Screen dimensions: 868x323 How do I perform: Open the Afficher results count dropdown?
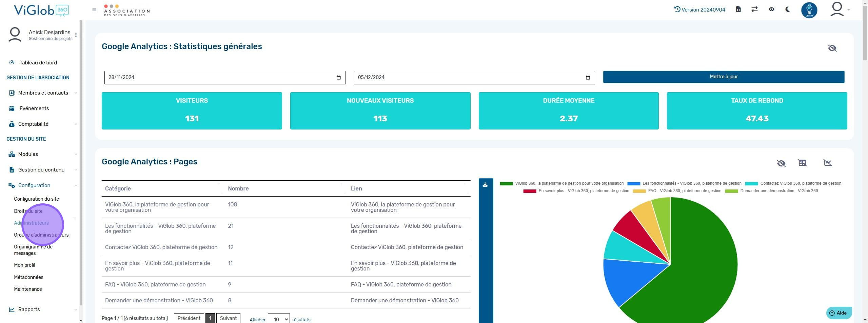point(279,319)
